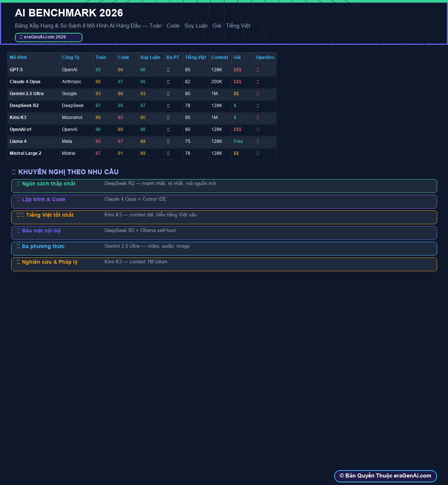Click the OpenSrc icon in Mistral Large 2 row

tap(258, 153)
